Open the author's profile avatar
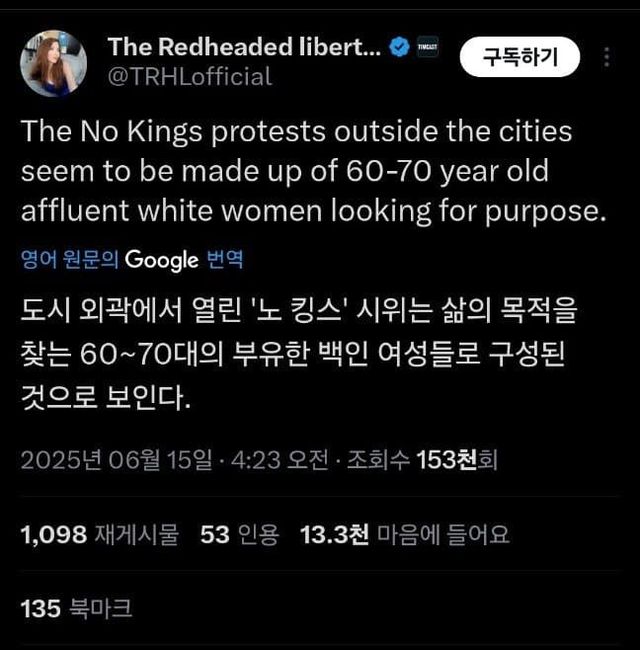The width and height of the screenshot is (640, 650). (x=53, y=63)
